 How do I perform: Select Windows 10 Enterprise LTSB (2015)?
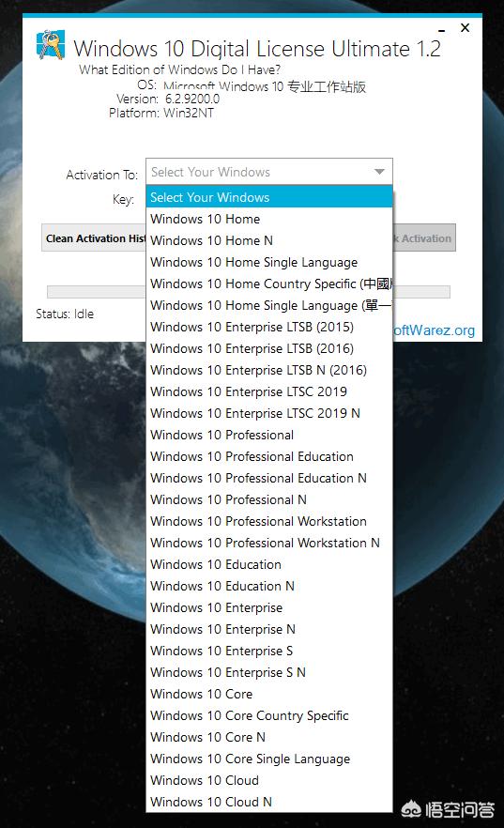click(269, 327)
